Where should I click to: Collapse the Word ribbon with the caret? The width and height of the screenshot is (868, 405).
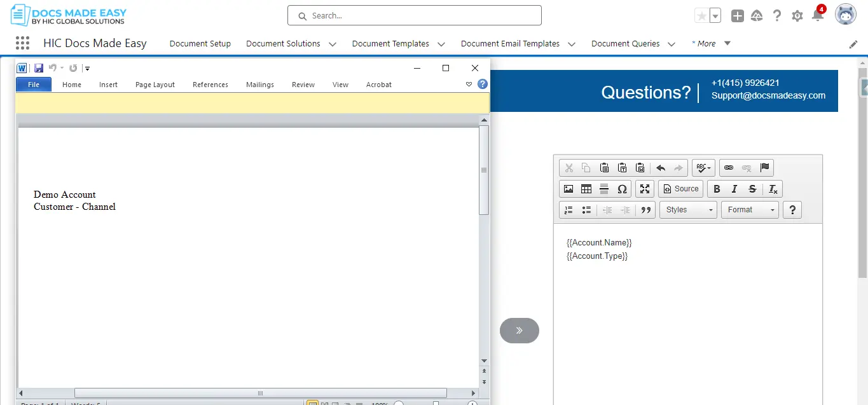click(469, 84)
